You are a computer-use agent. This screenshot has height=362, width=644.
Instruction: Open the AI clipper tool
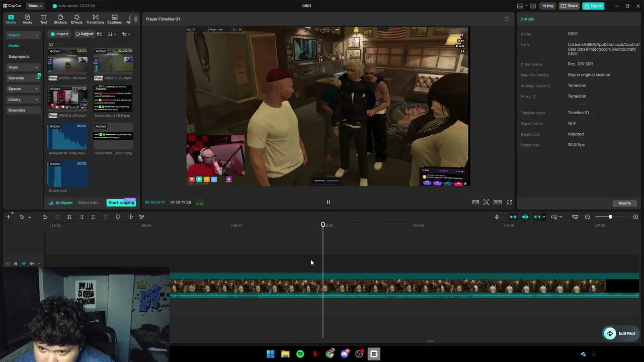[61, 203]
